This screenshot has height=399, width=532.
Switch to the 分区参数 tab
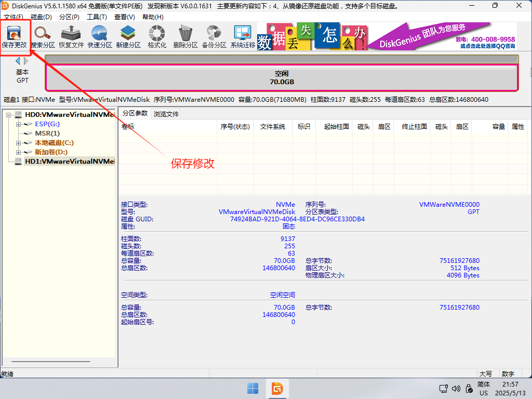click(x=135, y=113)
